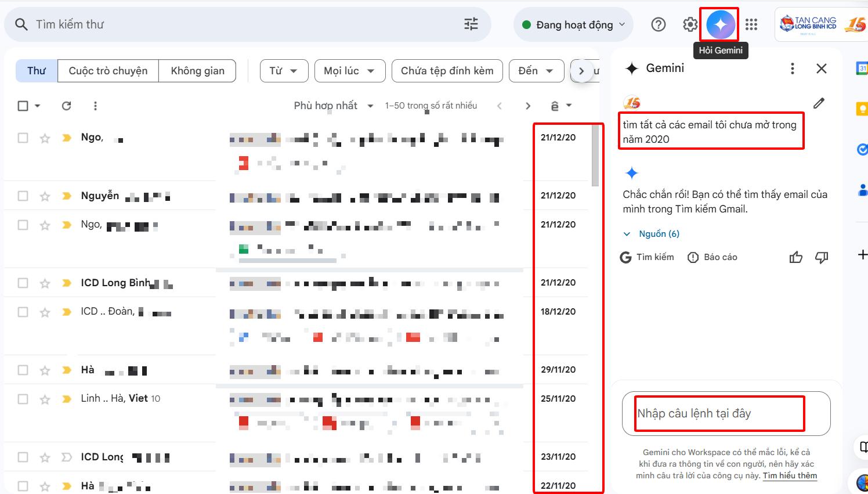The image size is (868, 494).
Task: Switch to the "Cuộc trò chuyện" tab
Action: [108, 71]
